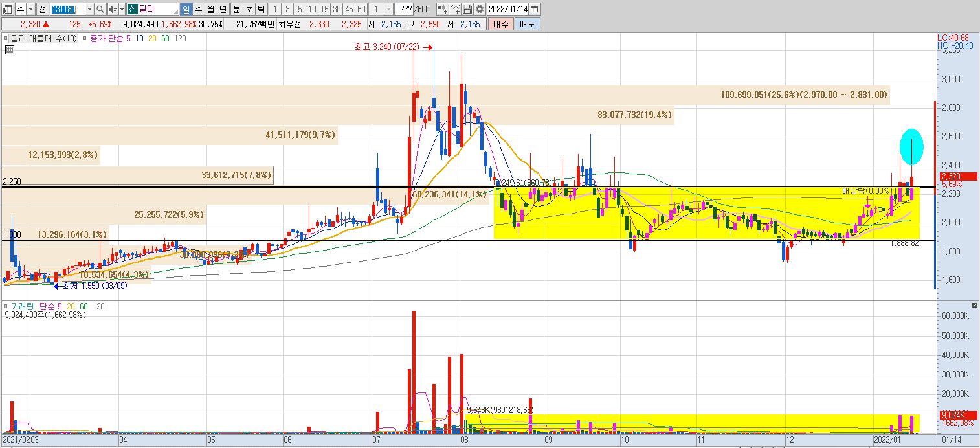Viewport: 980px width, 448px height.
Task: Click the 2,250 horizontal line price label
Action: [x=12, y=182]
